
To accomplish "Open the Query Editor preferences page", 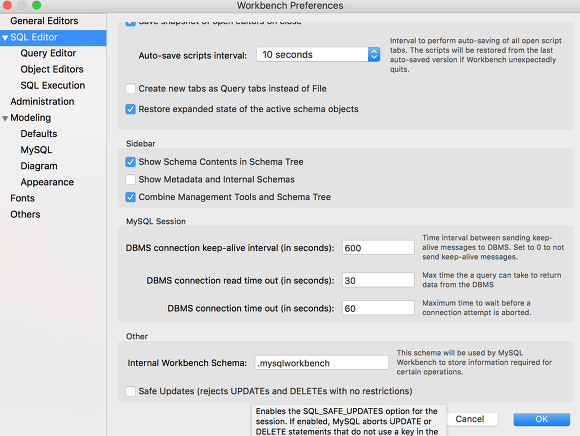I will (48, 53).
